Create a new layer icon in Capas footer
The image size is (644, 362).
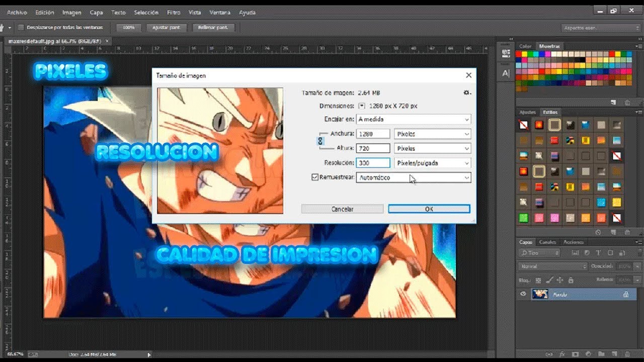click(613, 354)
